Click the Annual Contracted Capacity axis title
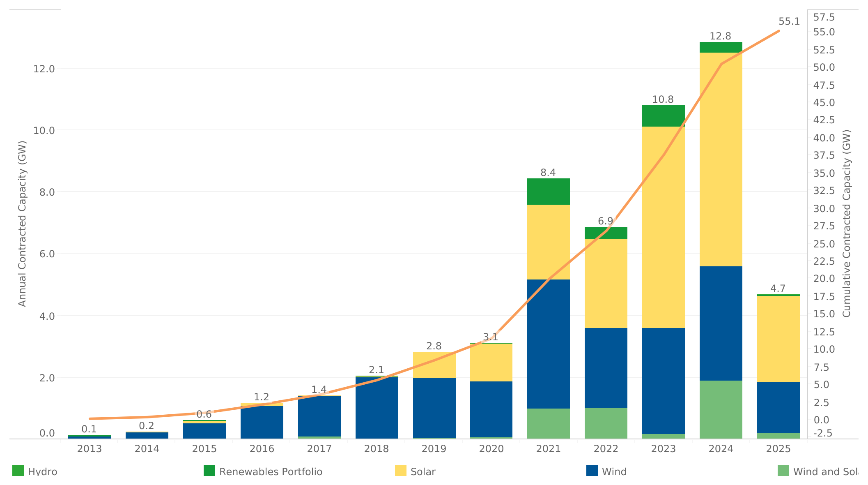Screen dimensions: 868x485 click(22, 224)
